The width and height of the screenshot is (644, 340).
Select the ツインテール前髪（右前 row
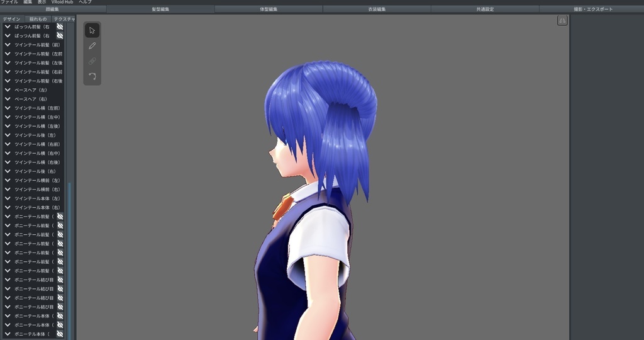point(34,72)
